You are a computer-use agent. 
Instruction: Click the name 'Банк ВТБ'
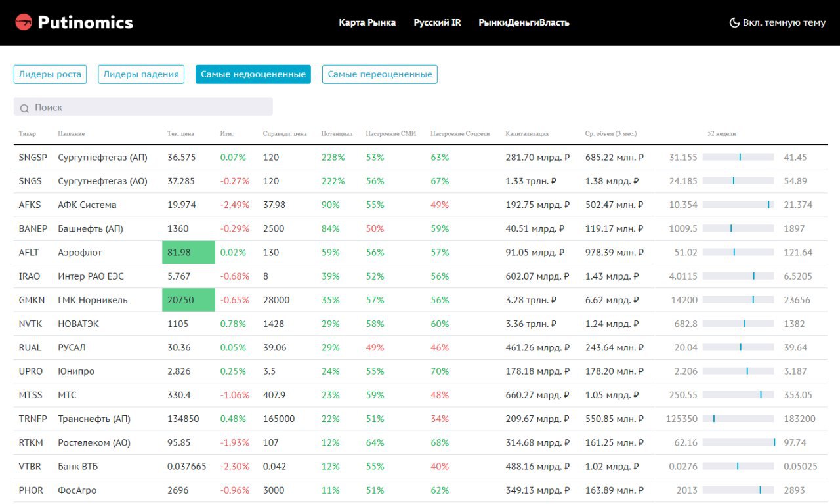(78, 466)
